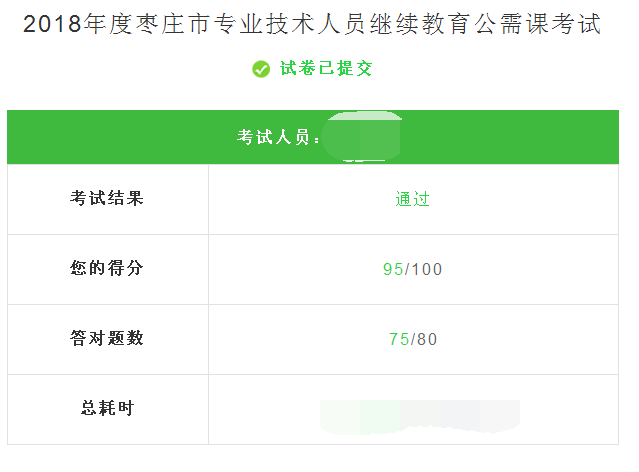The width and height of the screenshot is (639, 472).
Task: Click 2018年度 at the start of title
Action: pyautogui.click(x=69, y=25)
